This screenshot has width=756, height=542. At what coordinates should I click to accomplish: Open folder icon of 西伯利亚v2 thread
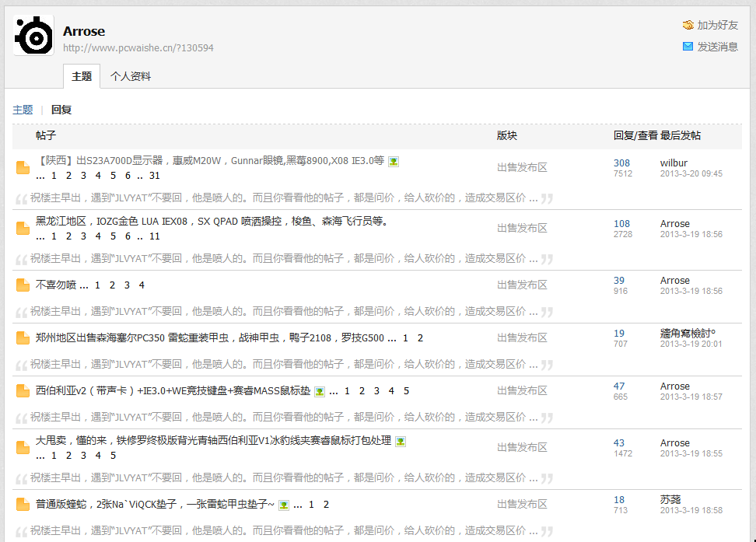point(23,390)
